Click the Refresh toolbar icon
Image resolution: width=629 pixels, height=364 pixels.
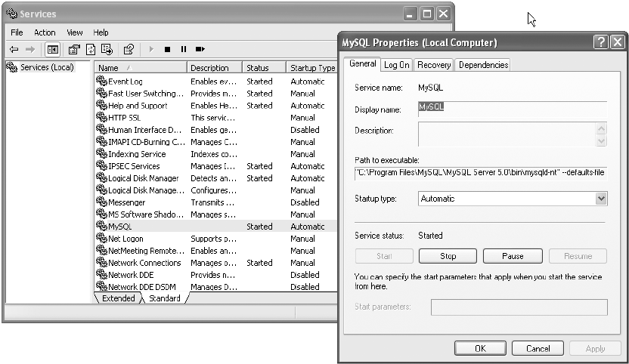point(91,49)
